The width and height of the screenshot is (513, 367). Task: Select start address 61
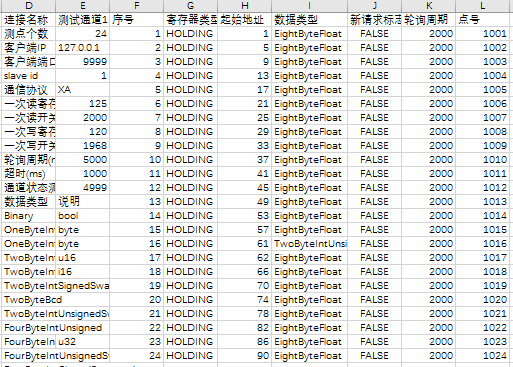coord(244,244)
